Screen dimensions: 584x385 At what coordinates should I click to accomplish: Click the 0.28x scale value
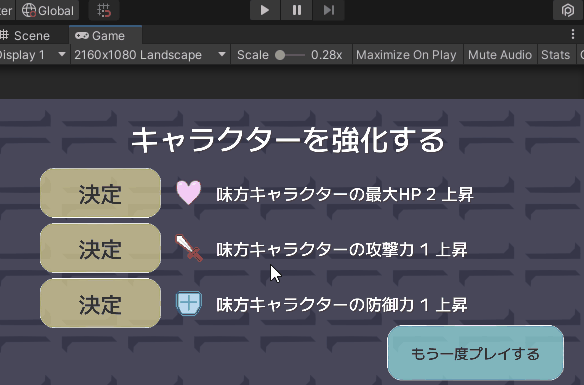tap(326, 55)
